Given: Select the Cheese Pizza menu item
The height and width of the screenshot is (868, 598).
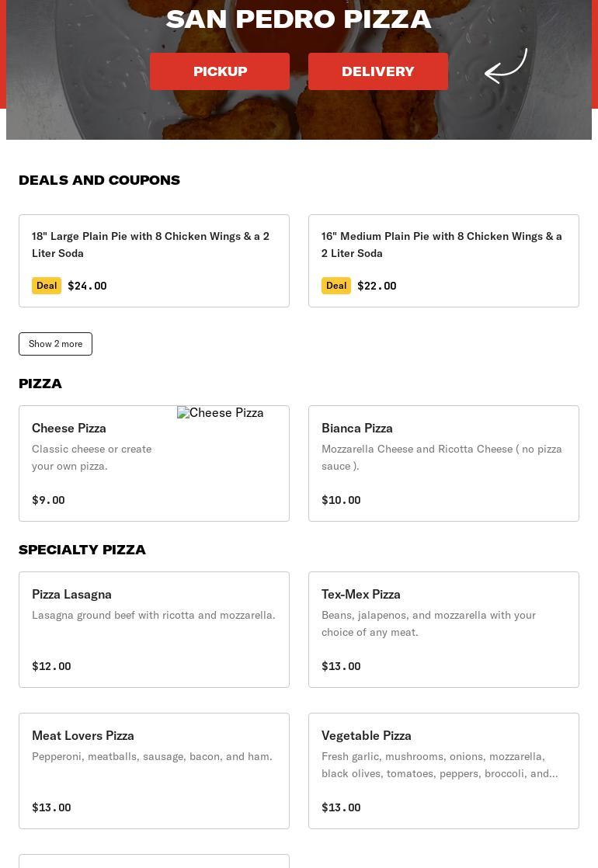Looking at the screenshot, I should 69,428.
